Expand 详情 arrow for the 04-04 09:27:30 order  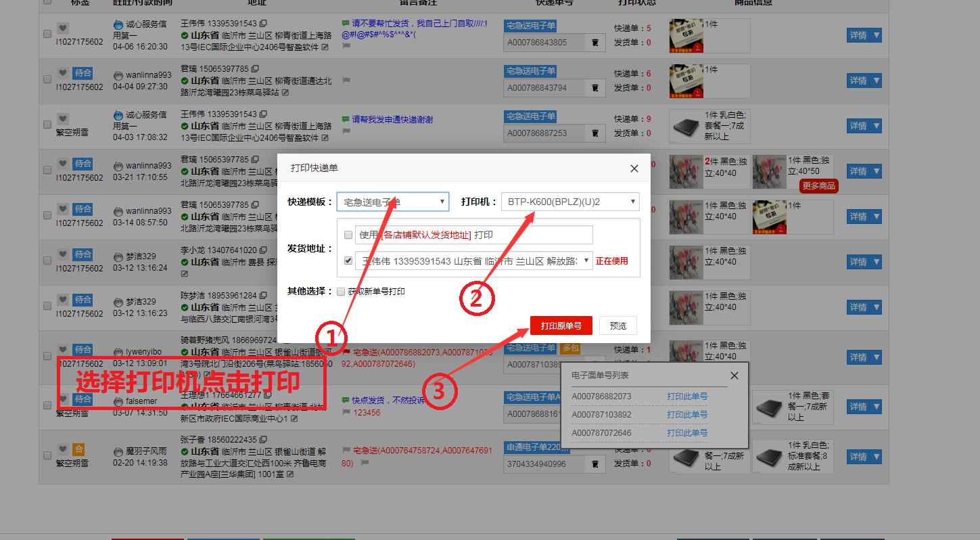click(877, 81)
